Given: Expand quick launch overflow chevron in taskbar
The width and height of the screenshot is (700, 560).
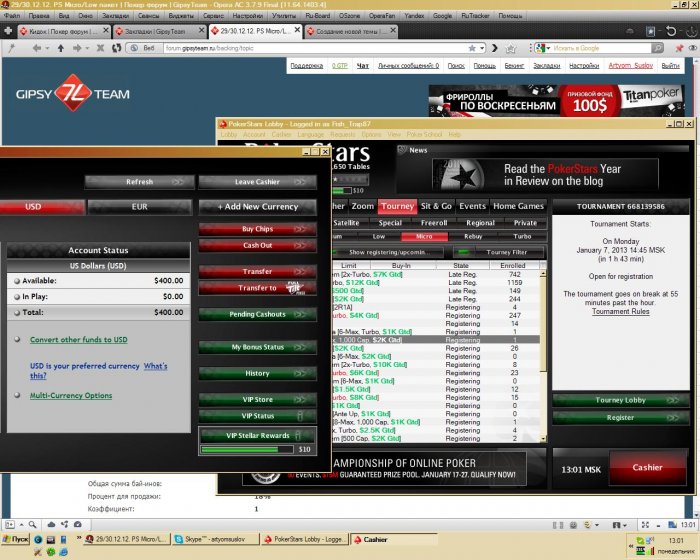Looking at the screenshot, I should click(x=79, y=538).
